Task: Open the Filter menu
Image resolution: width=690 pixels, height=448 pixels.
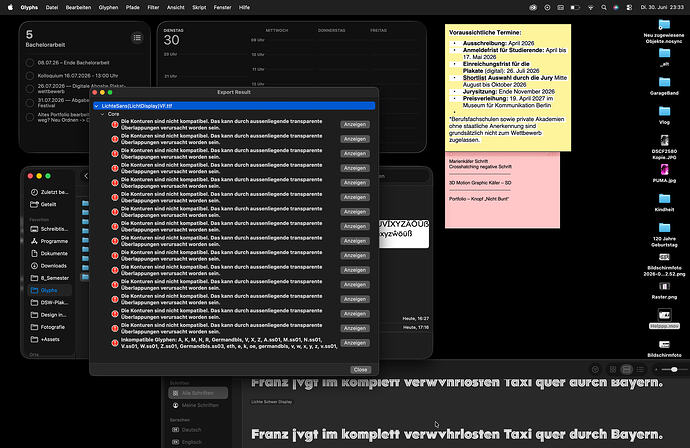Action: click(153, 7)
